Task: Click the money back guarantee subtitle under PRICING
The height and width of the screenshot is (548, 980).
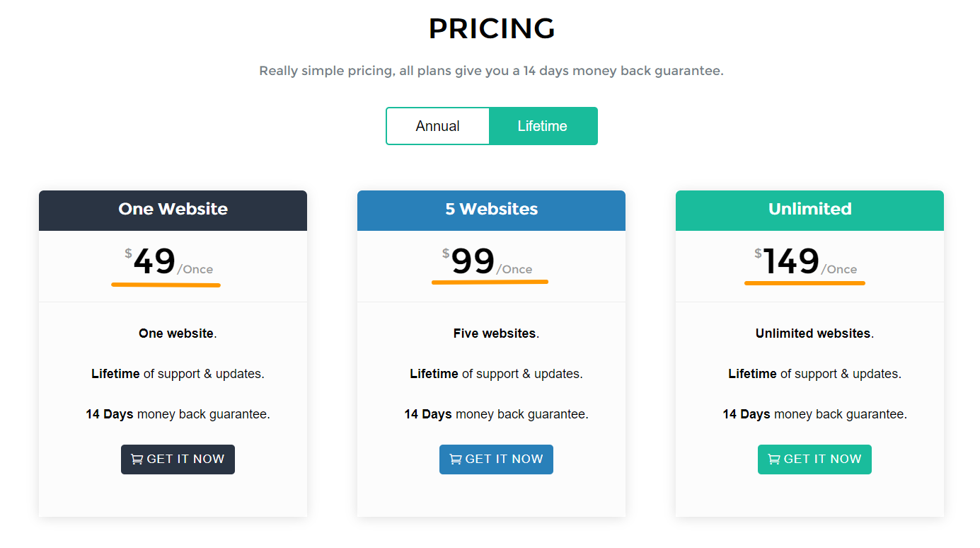Action: [491, 71]
